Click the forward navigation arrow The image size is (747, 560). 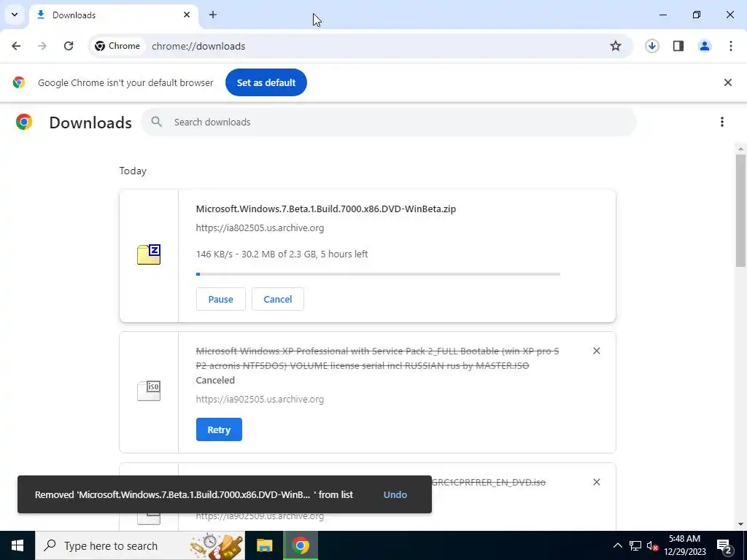point(42,46)
